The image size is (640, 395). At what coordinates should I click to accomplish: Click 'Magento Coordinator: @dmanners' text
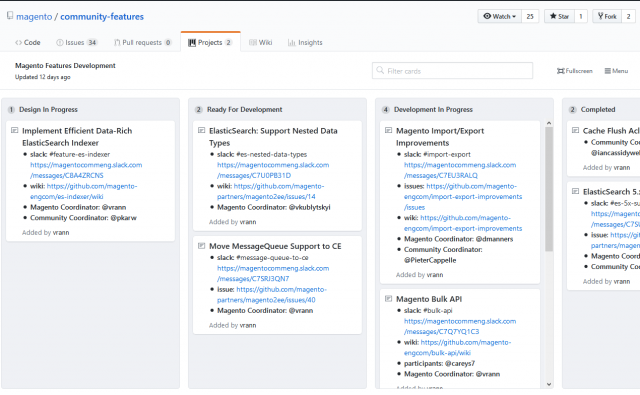[x=458, y=239]
